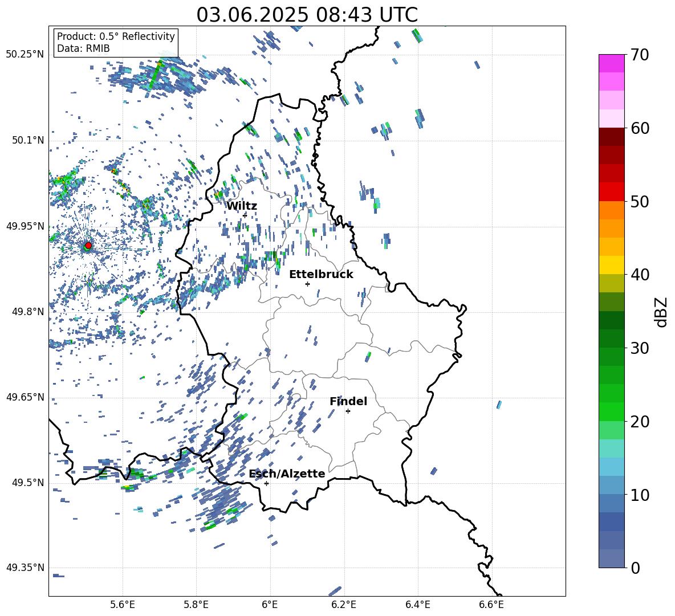
Task: Click the 49.95°N latitude label
Action: [x=25, y=226]
